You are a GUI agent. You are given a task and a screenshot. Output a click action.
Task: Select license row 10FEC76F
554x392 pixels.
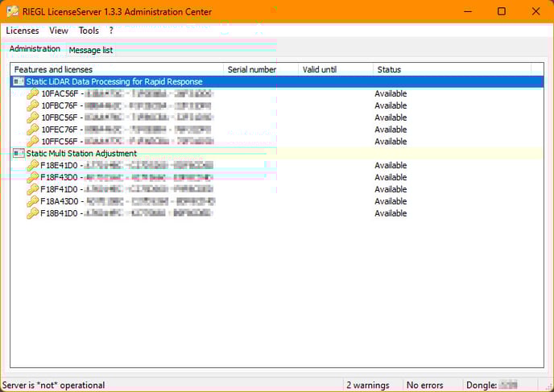277,130
